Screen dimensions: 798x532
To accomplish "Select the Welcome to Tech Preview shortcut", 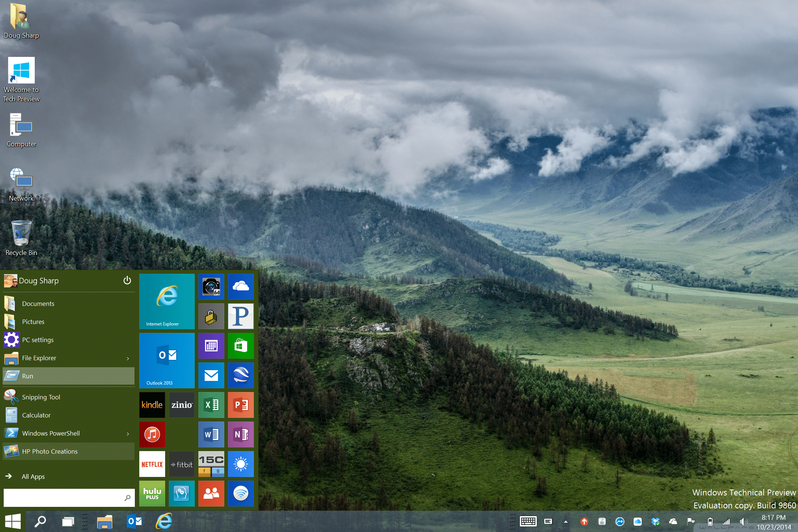I will (x=21, y=79).
